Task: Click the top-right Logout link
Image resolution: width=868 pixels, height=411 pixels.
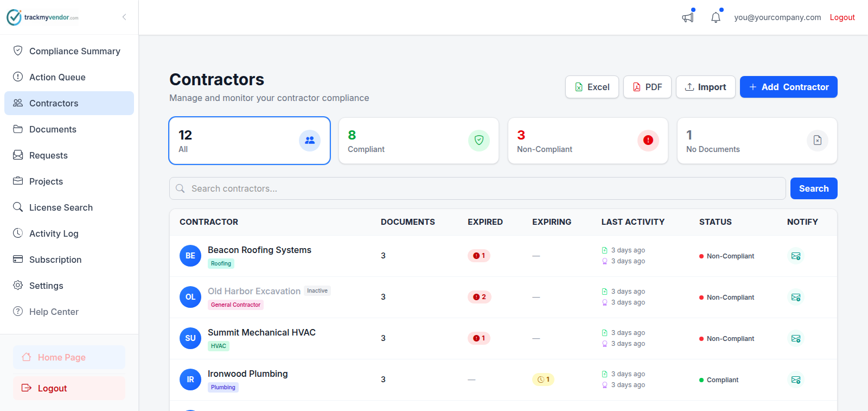Action: point(842,17)
